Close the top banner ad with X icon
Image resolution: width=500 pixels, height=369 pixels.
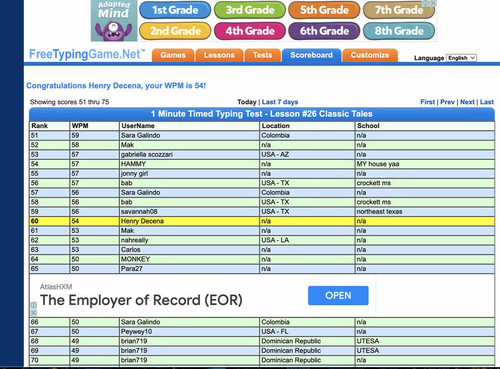click(433, 3)
